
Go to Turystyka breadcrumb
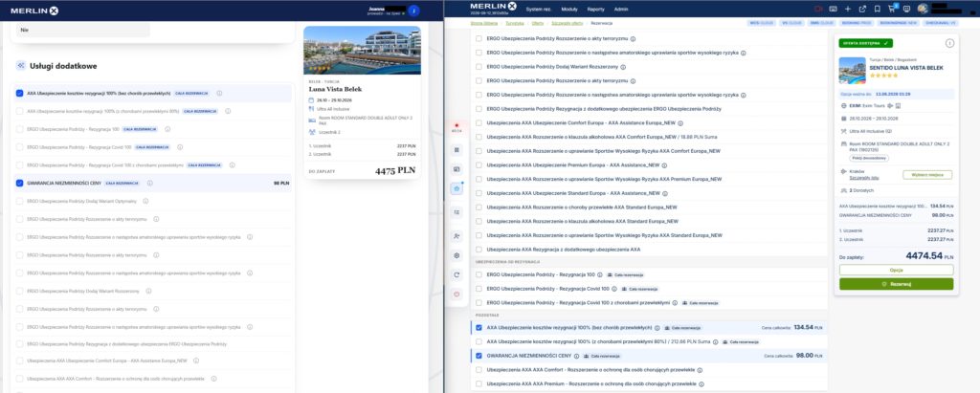click(515, 23)
